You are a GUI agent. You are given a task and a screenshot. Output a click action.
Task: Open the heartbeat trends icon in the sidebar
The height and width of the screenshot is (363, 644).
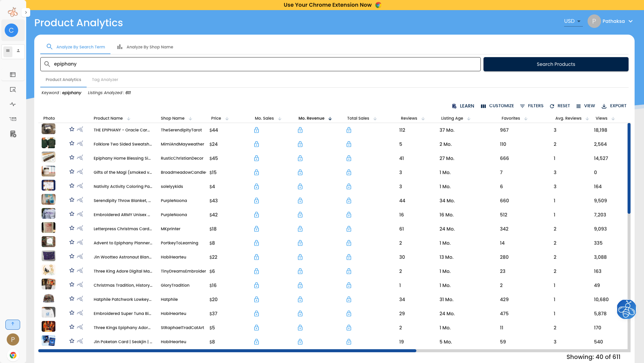click(13, 104)
